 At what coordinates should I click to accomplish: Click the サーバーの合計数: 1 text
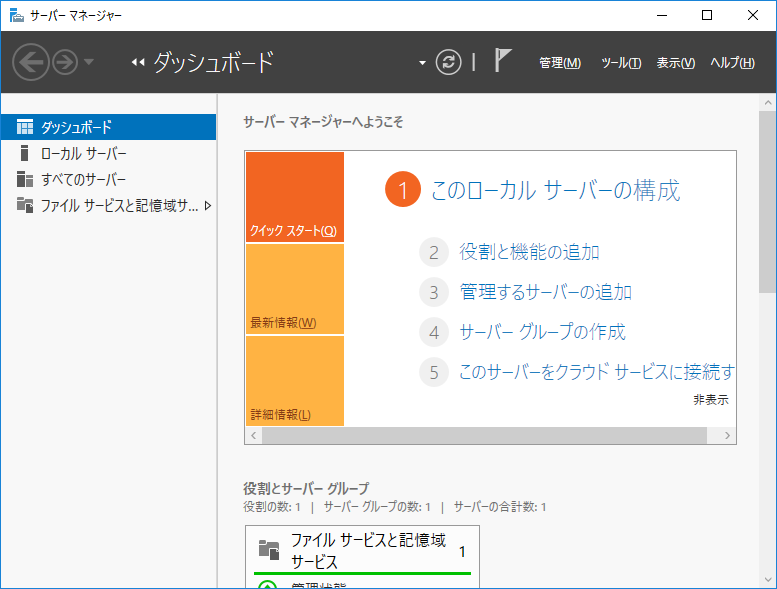click(500, 507)
